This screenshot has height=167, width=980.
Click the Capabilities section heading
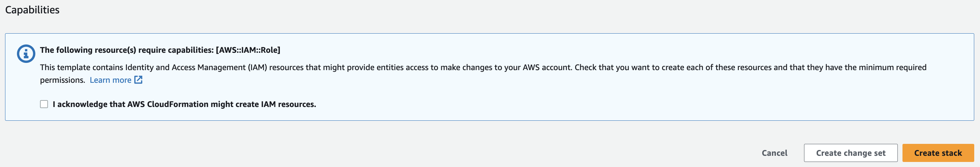pos(32,10)
